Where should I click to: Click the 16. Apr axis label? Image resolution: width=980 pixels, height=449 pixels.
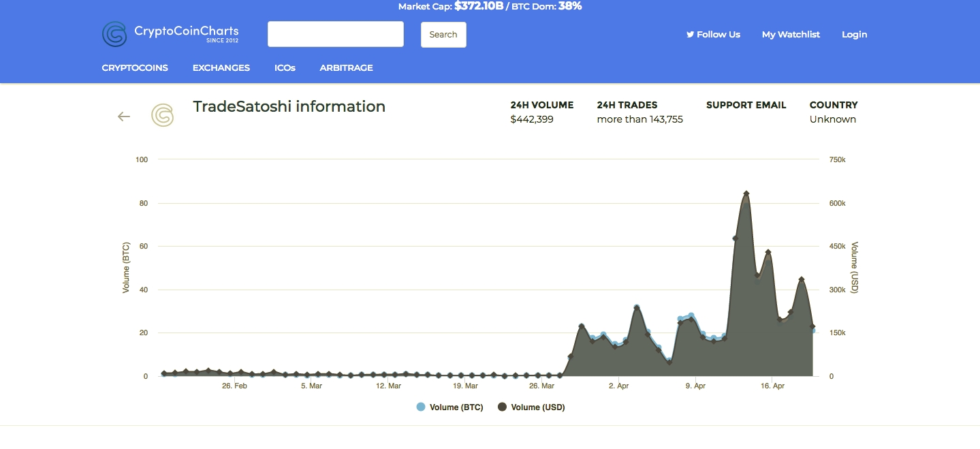[773, 386]
